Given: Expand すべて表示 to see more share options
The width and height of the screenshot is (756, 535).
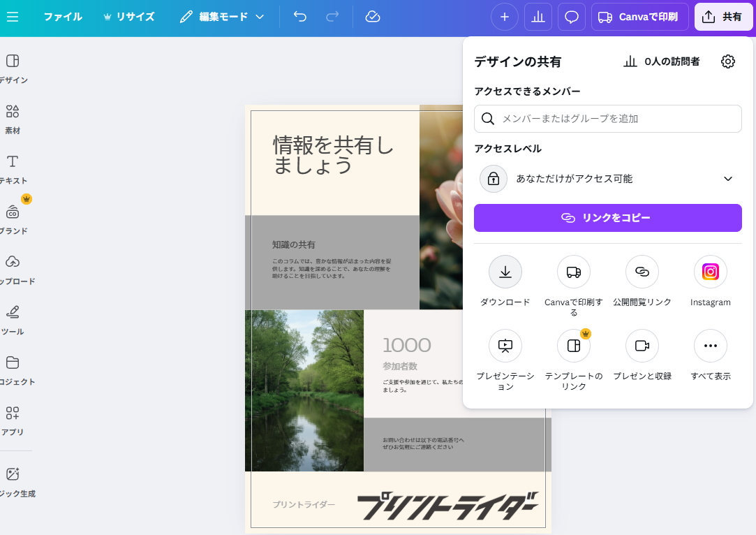Looking at the screenshot, I should tap(710, 346).
